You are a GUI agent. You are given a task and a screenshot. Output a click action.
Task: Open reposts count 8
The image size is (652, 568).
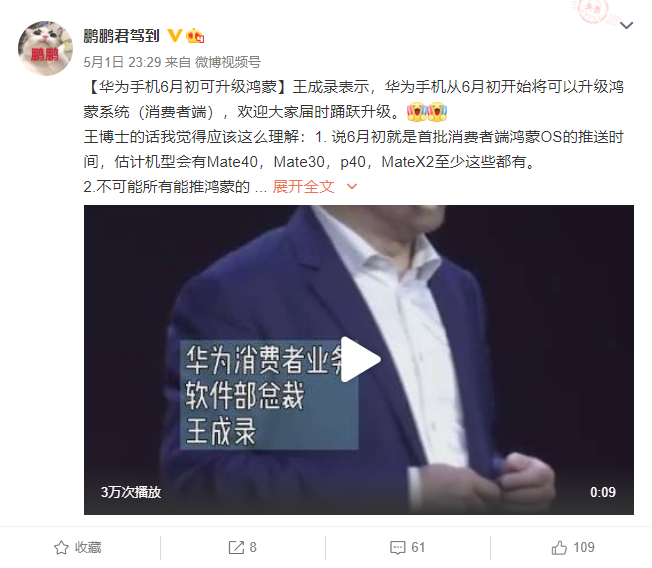point(253,548)
